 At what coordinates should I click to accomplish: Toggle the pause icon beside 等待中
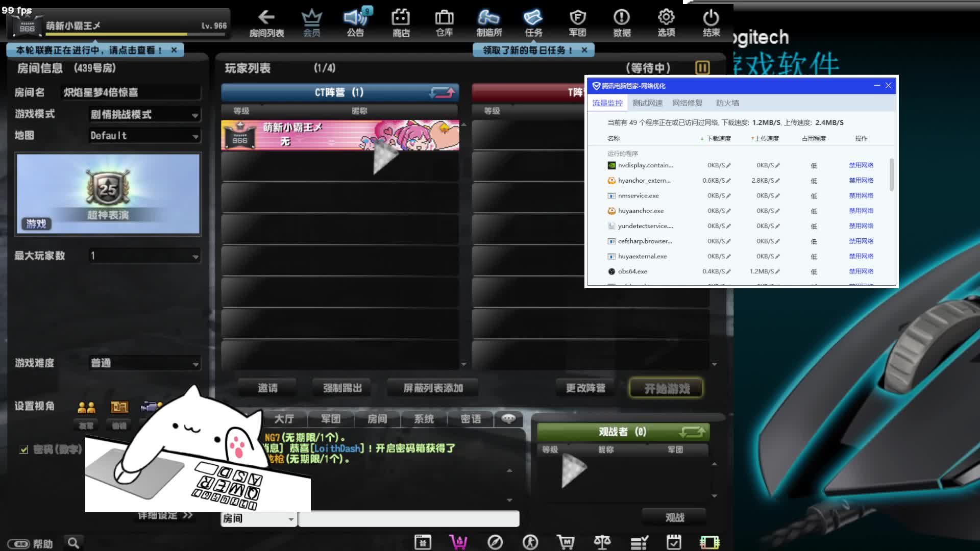click(x=702, y=68)
